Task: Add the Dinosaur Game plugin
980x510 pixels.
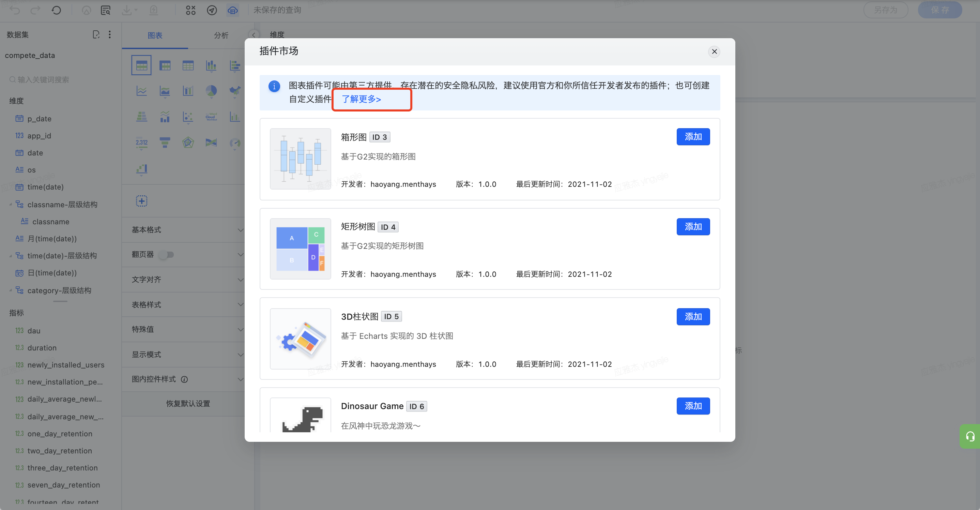Action: pyautogui.click(x=693, y=406)
